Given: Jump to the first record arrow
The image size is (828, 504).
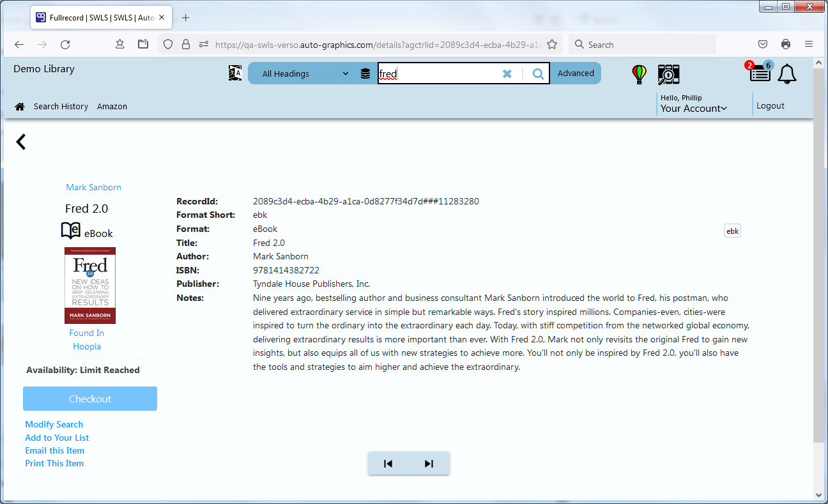Looking at the screenshot, I should point(388,464).
